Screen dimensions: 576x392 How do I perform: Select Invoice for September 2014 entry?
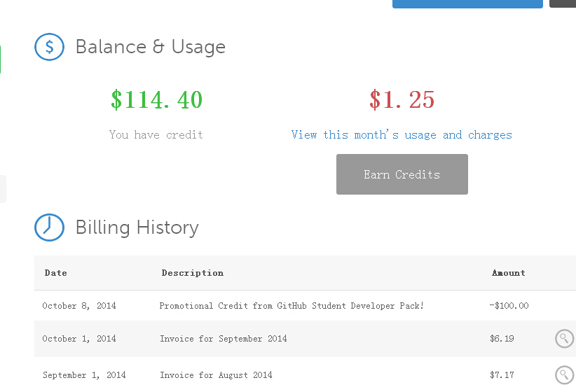point(224,338)
